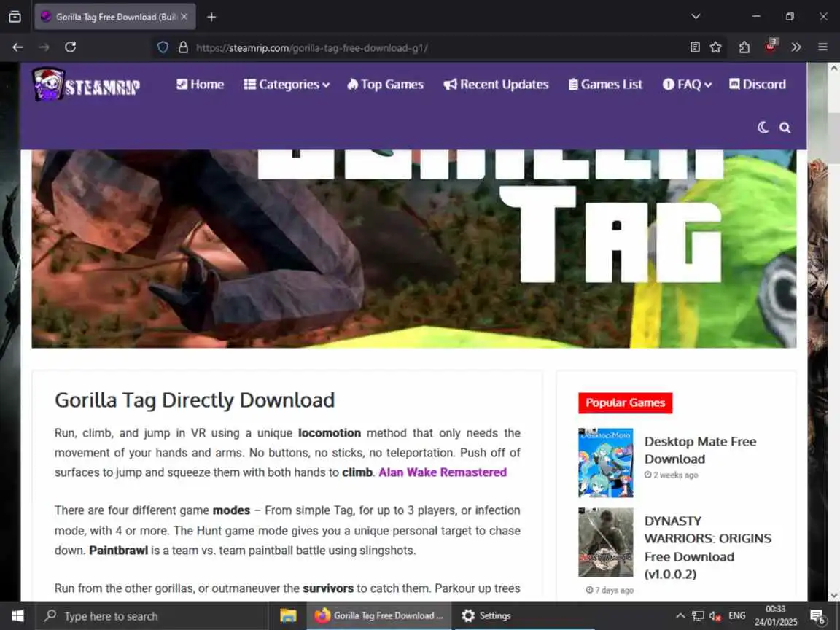Click the page scrollbar up arrow

[x=833, y=68]
